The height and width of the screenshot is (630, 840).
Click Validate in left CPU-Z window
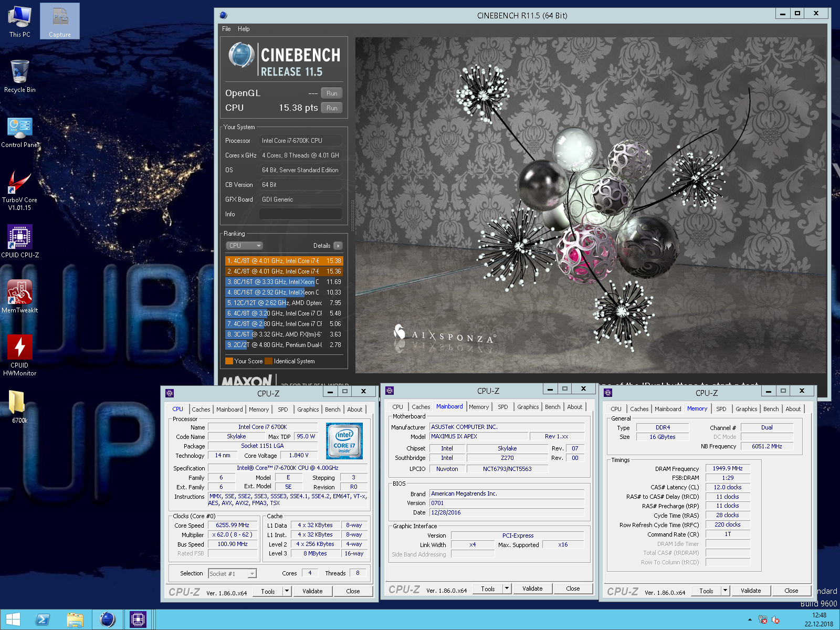[x=312, y=591]
